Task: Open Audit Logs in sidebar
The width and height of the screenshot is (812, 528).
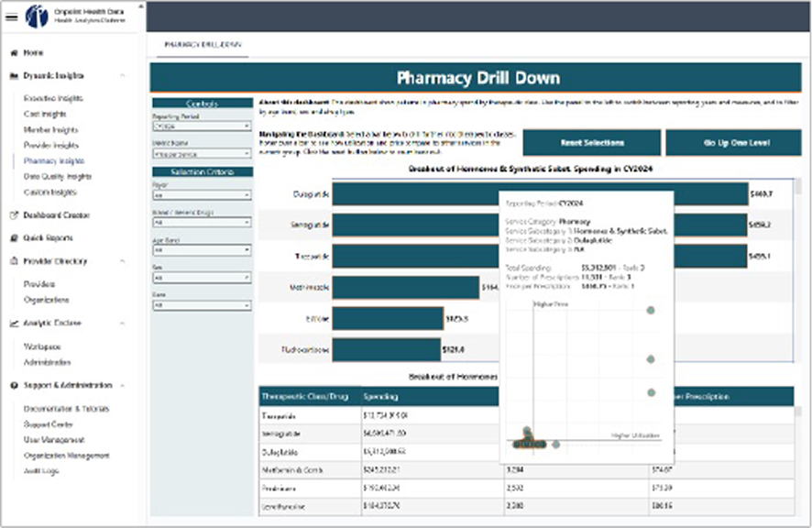Action: tap(43, 471)
